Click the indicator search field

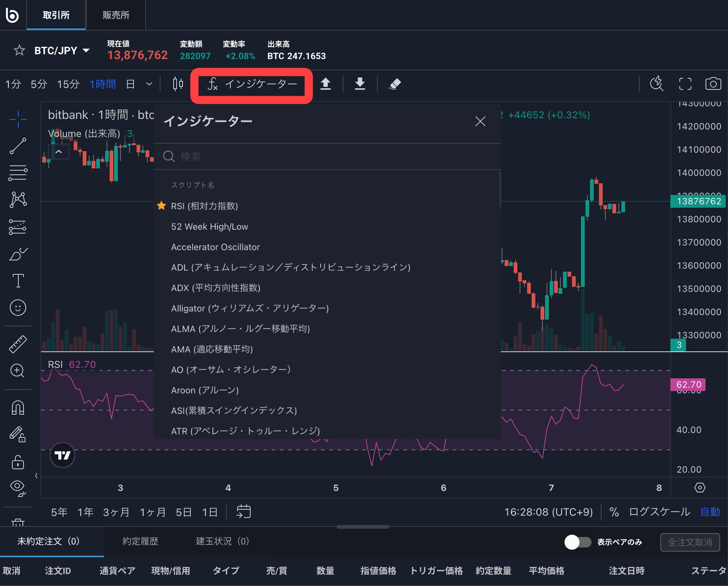tap(327, 156)
